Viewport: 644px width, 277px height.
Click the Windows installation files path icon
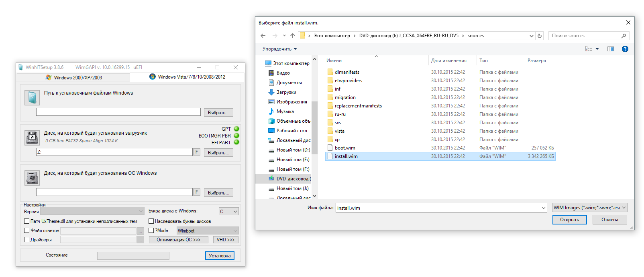tap(32, 98)
